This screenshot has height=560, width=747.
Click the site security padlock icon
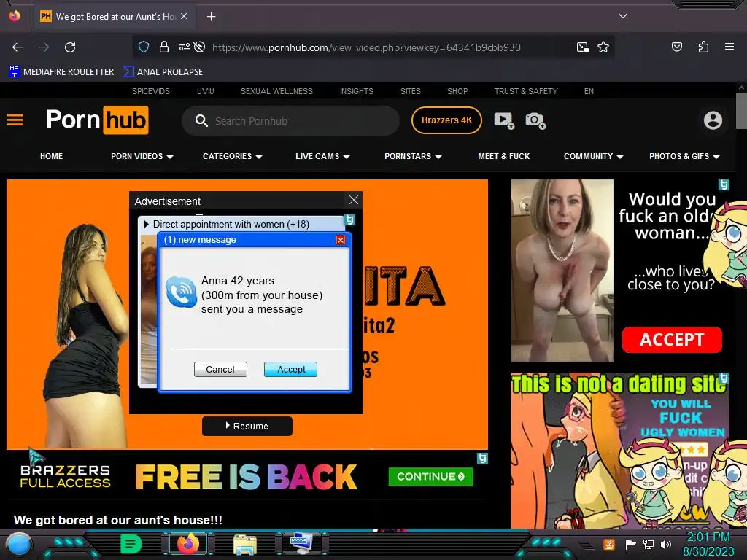164,47
